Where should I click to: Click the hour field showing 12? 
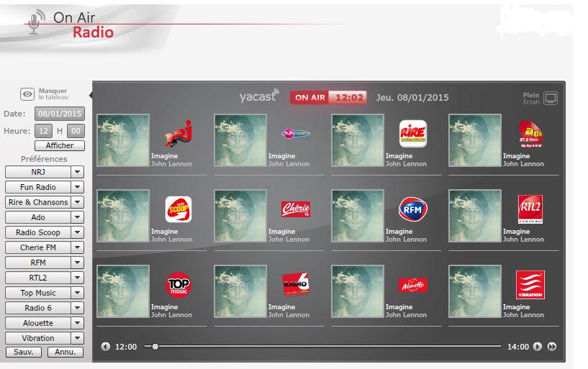[43, 131]
